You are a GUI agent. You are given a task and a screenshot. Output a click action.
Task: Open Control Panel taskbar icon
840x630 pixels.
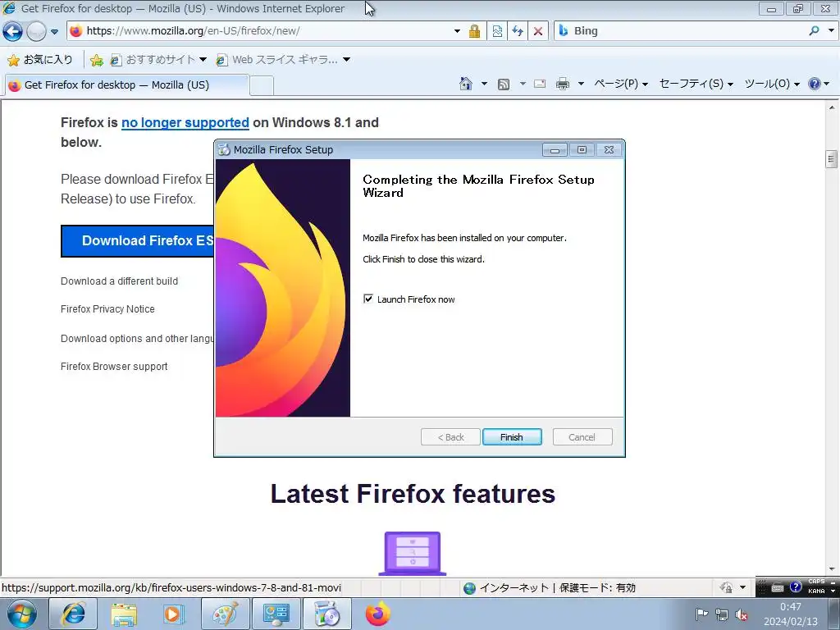[x=276, y=614]
